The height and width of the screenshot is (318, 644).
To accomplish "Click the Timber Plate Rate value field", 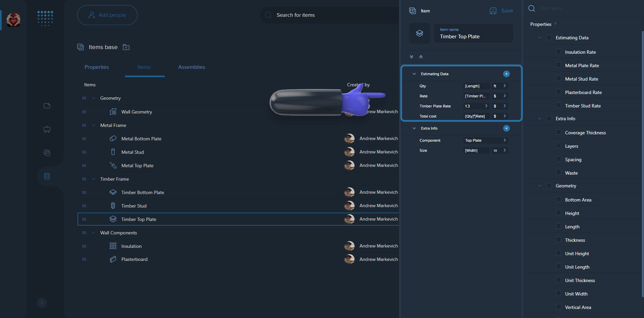I will click(x=476, y=106).
